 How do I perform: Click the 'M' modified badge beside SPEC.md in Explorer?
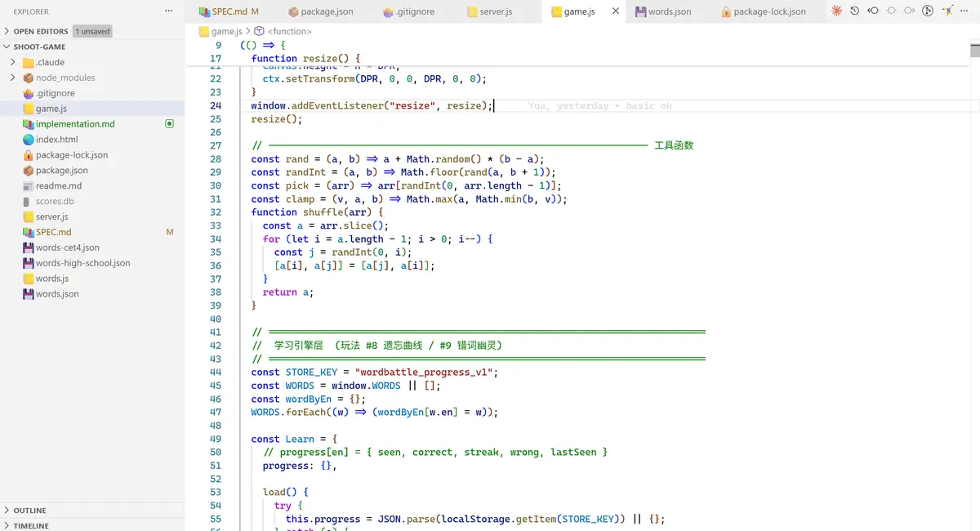[x=170, y=233]
